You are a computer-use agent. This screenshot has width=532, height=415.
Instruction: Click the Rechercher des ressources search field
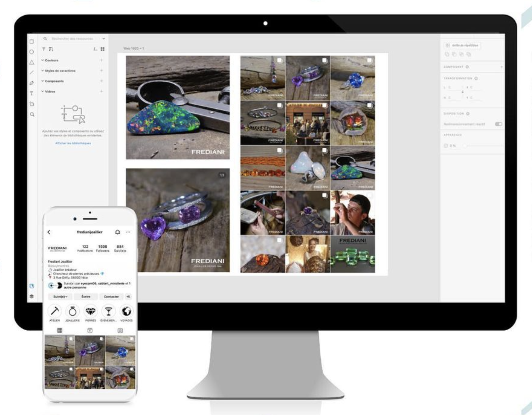click(72, 38)
